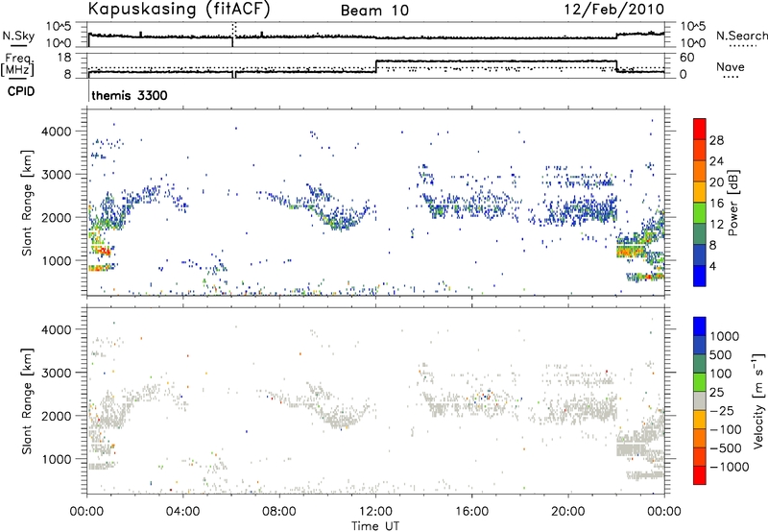The height and width of the screenshot is (532, 768).
Task: Click the gray swatch of Velocity color bar
Action: point(700,400)
